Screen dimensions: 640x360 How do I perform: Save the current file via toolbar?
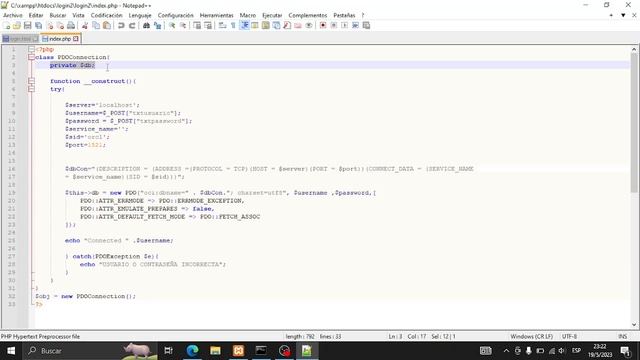point(28,26)
